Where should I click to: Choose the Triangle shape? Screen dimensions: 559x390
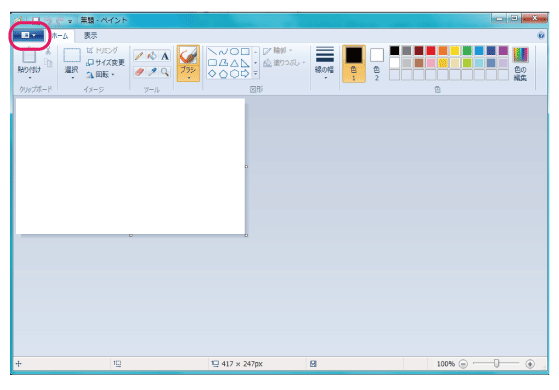[x=234, y=63]
